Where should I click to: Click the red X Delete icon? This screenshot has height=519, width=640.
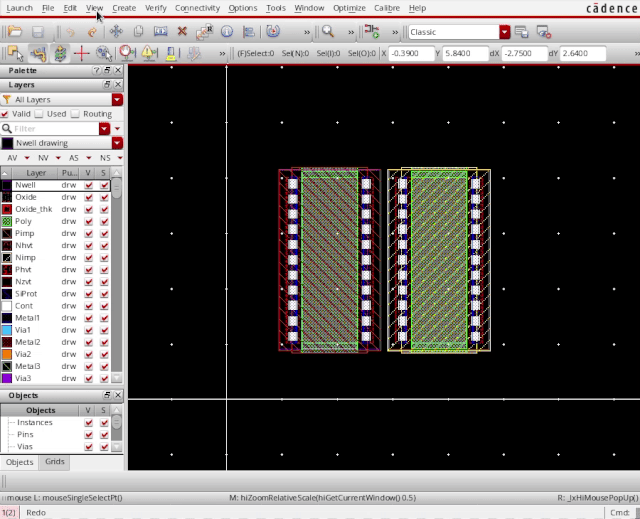coord(182,32)
